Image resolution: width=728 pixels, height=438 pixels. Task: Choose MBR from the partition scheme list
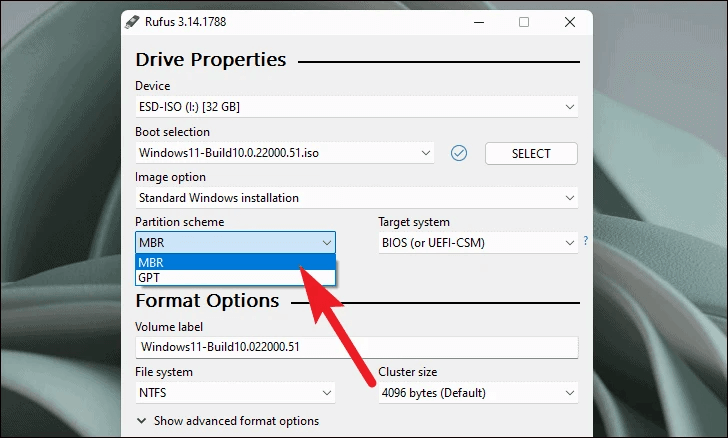235,262
